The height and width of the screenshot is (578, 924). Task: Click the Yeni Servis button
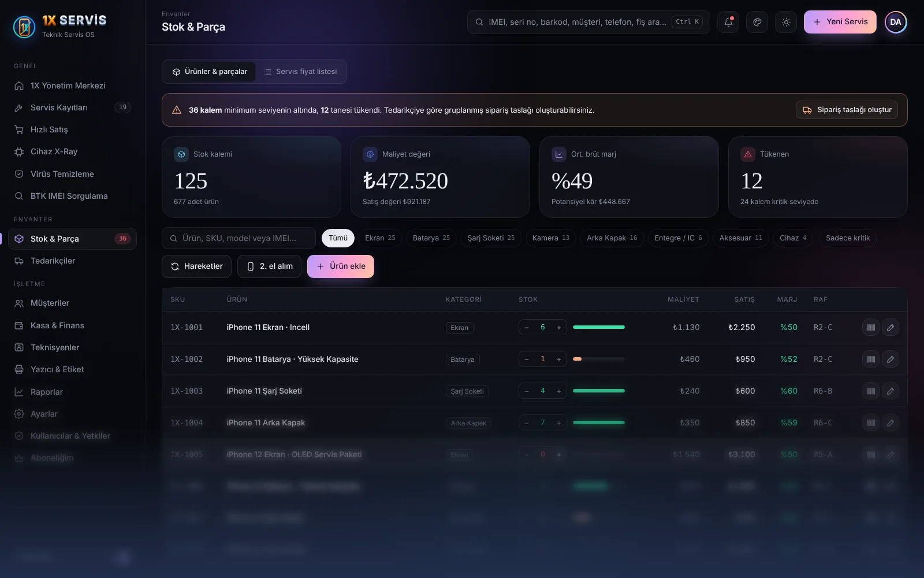coord(840,22)
